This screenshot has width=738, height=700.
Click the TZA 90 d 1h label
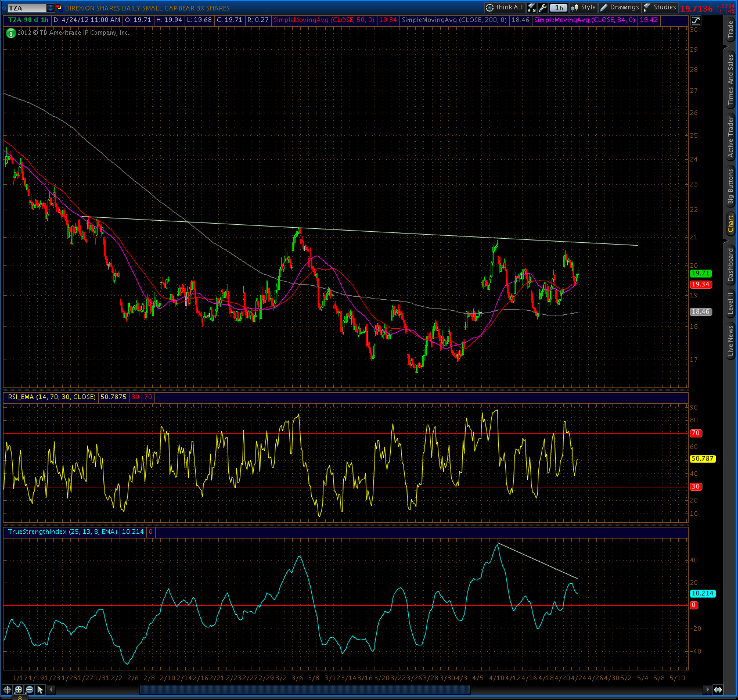click(x=28, y=20)
